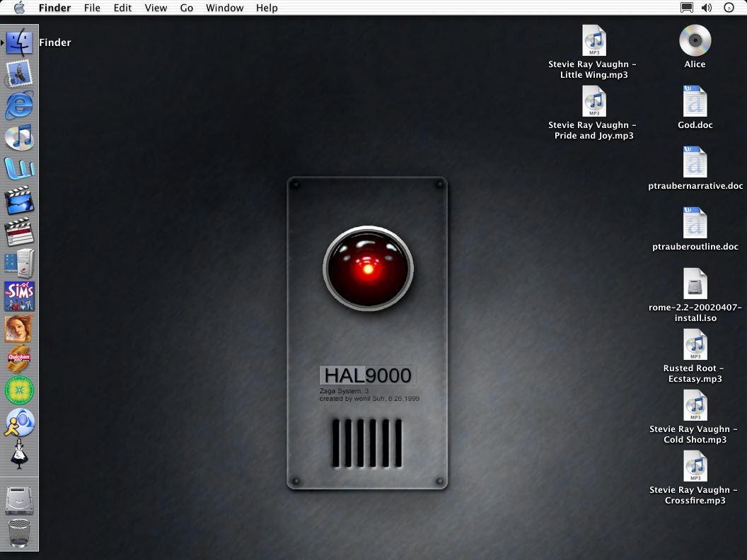747x560 pixels.
Task: Open Microsoft Word in the Dock
Action: (19, 168)
